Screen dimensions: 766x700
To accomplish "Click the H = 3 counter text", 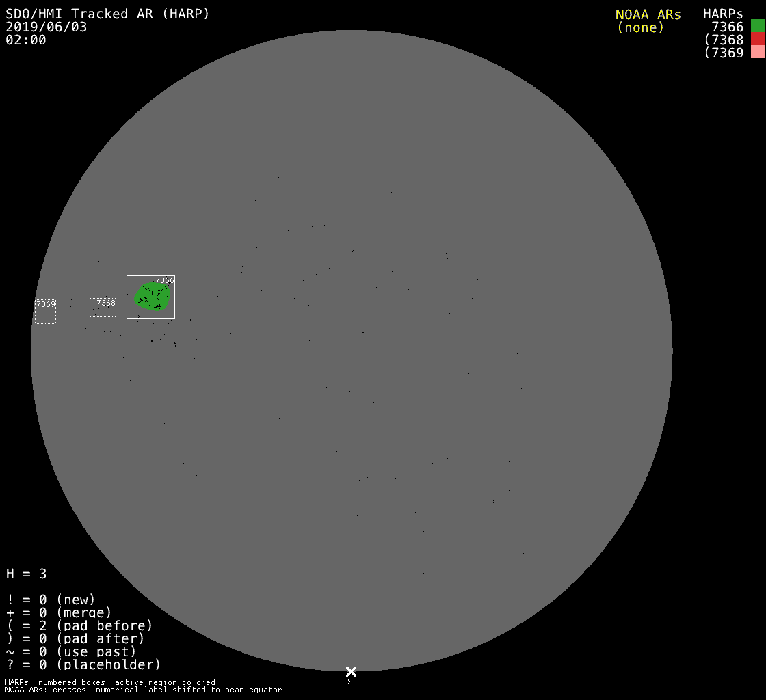I will [27, 574].
